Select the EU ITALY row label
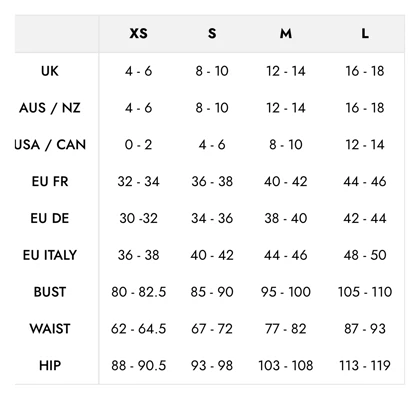Viewport: 420px width, 420px height. point(50,255)
